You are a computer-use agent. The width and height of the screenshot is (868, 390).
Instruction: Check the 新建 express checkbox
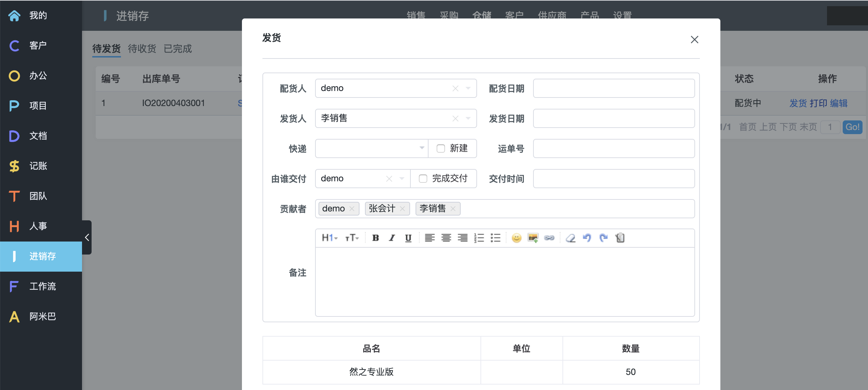point(441,148)
